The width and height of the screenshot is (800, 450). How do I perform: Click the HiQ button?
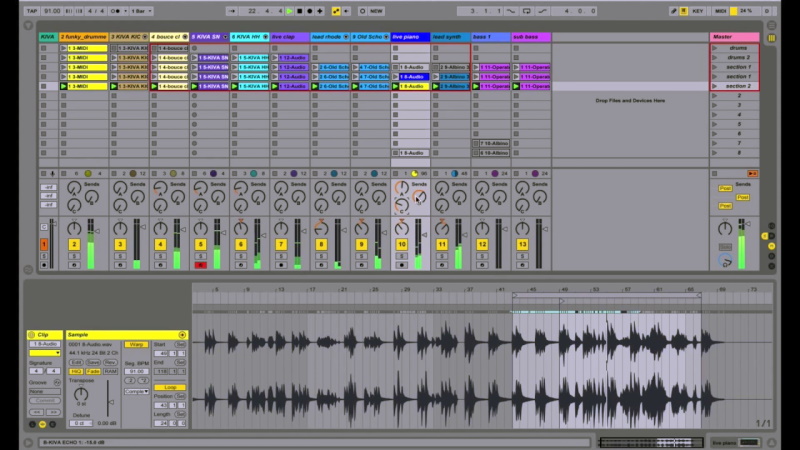click(x=76, y=371)
